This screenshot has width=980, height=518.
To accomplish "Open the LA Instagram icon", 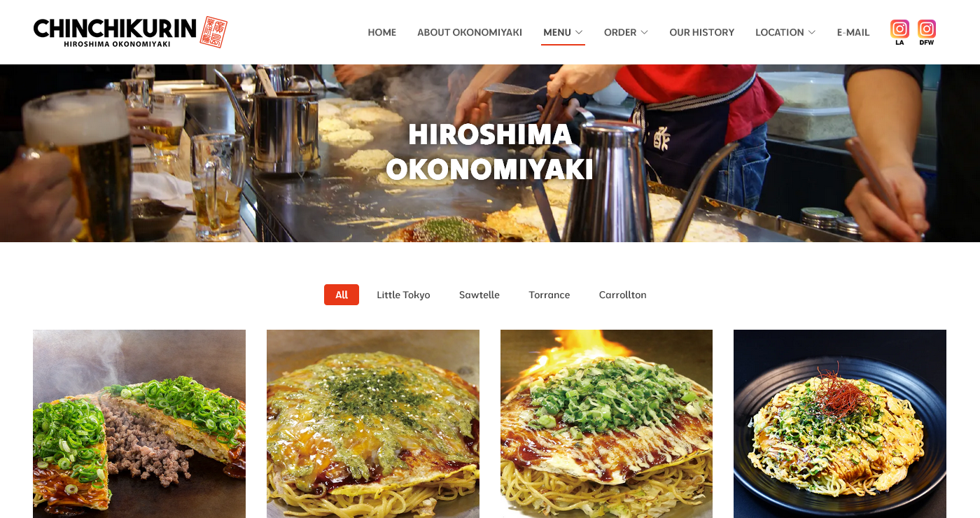I will (x=899, y=32).
